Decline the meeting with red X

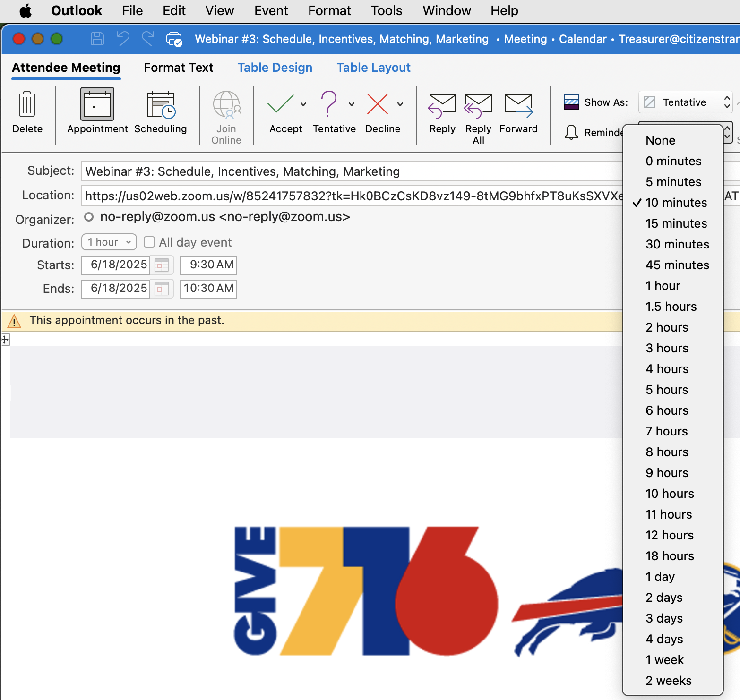(378, 104)
